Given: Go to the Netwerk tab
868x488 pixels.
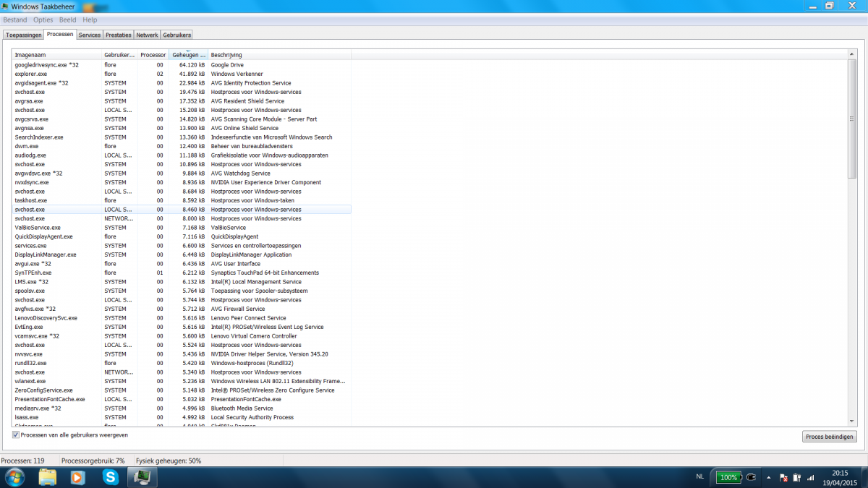Looking at the screenshot, I should pos(148,35).
